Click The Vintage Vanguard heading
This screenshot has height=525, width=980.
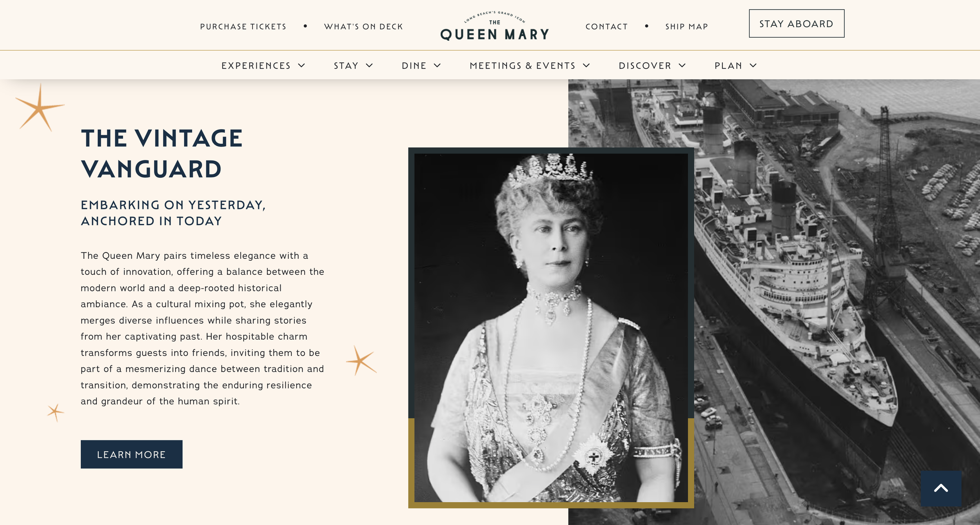pos(162,153)
